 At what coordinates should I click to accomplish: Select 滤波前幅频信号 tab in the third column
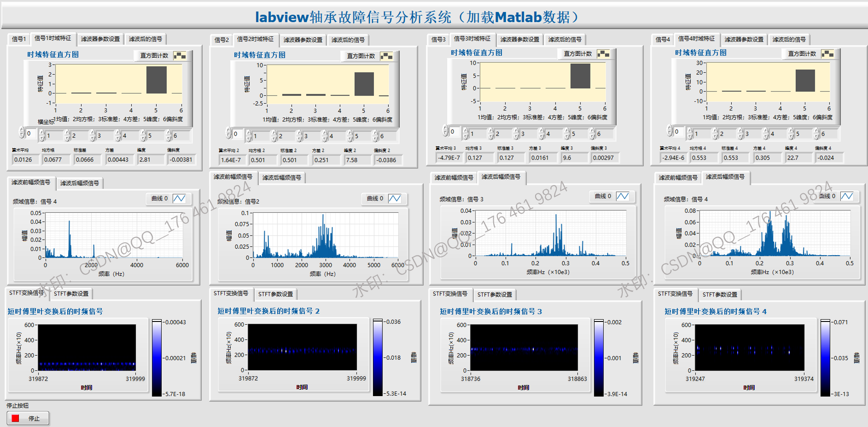point(454,178)
